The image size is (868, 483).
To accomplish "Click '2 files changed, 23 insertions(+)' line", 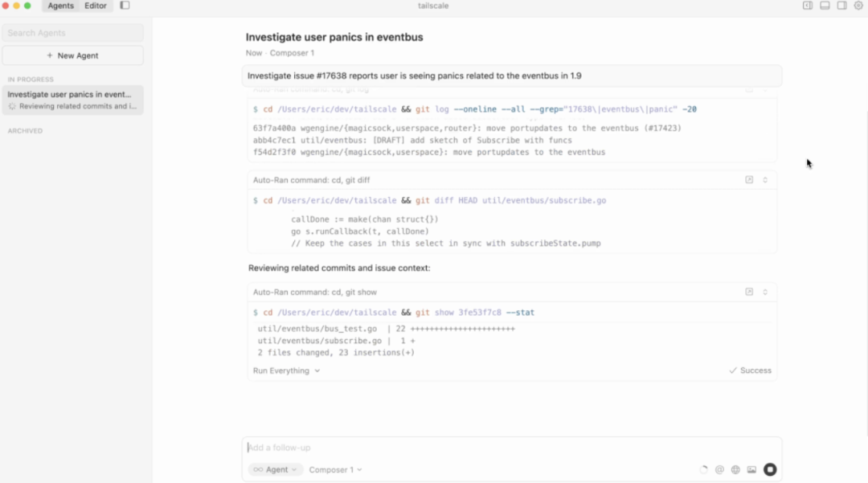I will [335, 353].
